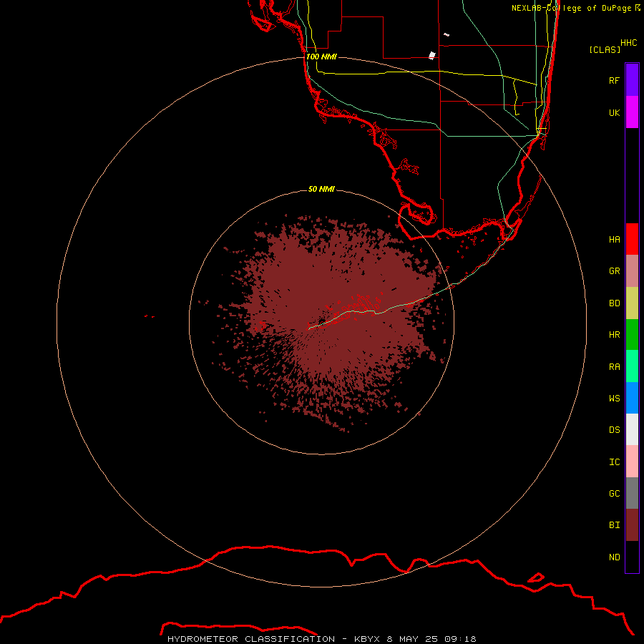Click the 100 NMI range ring label
This screenshot has height=644, width=644.
pyautogui.click(x=321, y=57)
